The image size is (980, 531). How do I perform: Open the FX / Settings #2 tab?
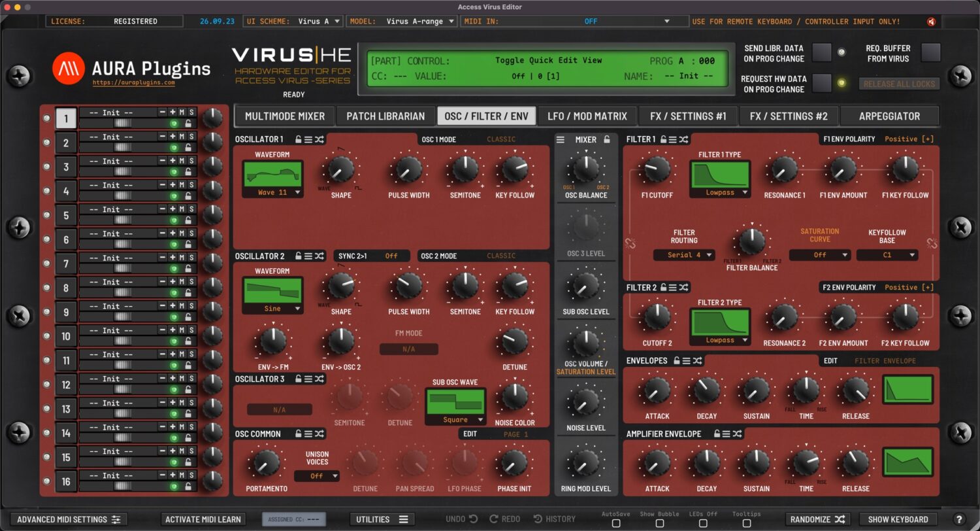coord(789,116)
